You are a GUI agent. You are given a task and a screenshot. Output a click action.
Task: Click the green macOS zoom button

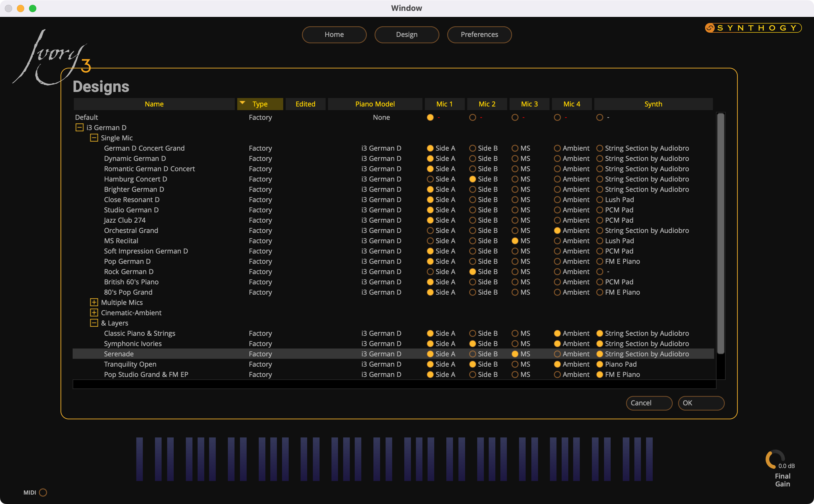pyautogui.click(x=33, y=8)
